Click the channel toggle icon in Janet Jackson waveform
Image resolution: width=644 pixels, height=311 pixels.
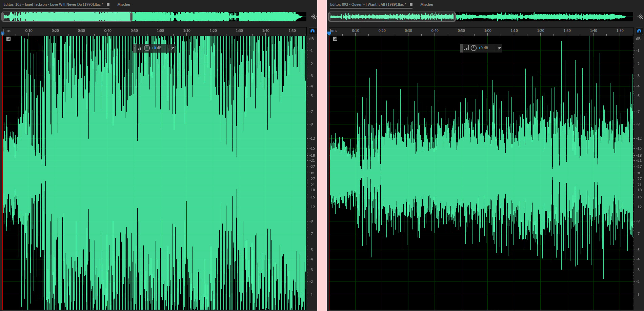[8, 39]
